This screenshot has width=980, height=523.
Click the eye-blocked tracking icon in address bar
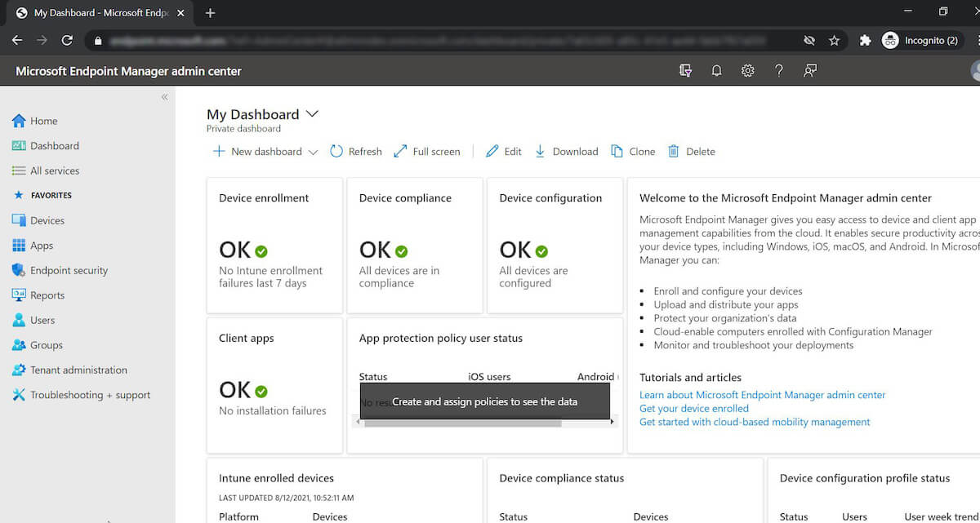click(x=809, y=40)
